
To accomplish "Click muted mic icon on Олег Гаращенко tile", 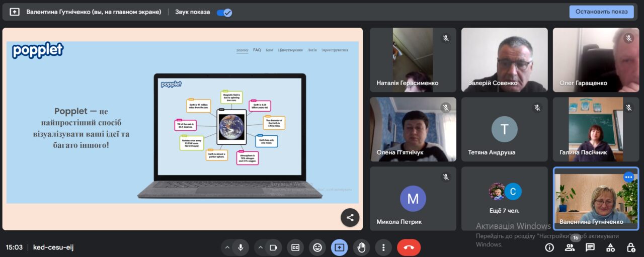I will pyautogui.click(x=628, y=38).
